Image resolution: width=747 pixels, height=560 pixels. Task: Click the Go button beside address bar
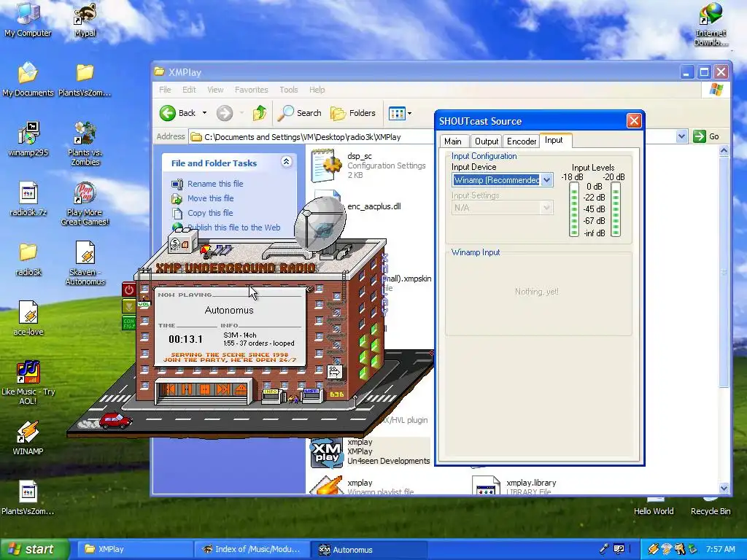[706, 136]
